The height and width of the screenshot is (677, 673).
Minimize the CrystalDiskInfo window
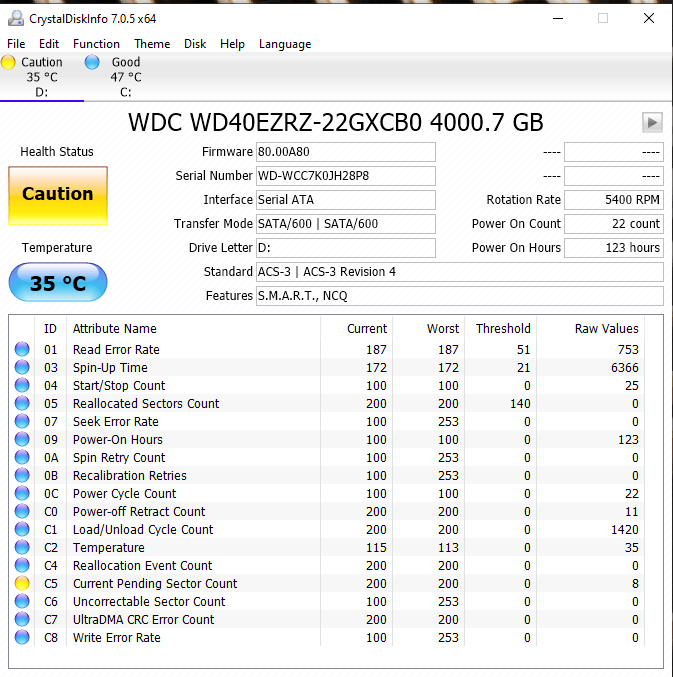pos(558,19)
